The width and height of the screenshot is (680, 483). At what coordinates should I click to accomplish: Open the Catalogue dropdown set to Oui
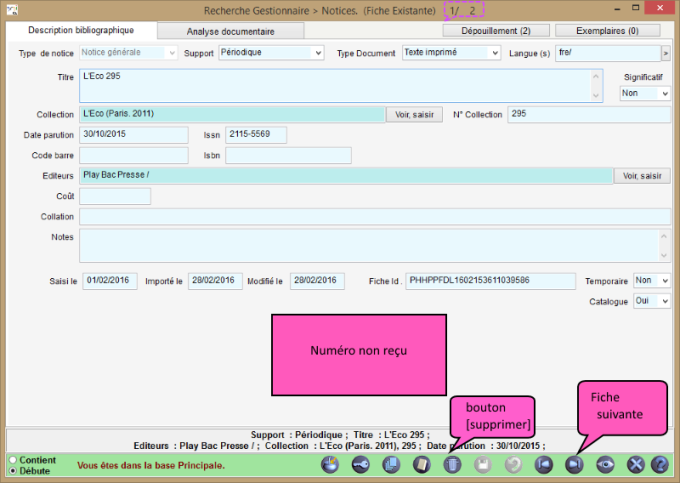click(651, 301)
